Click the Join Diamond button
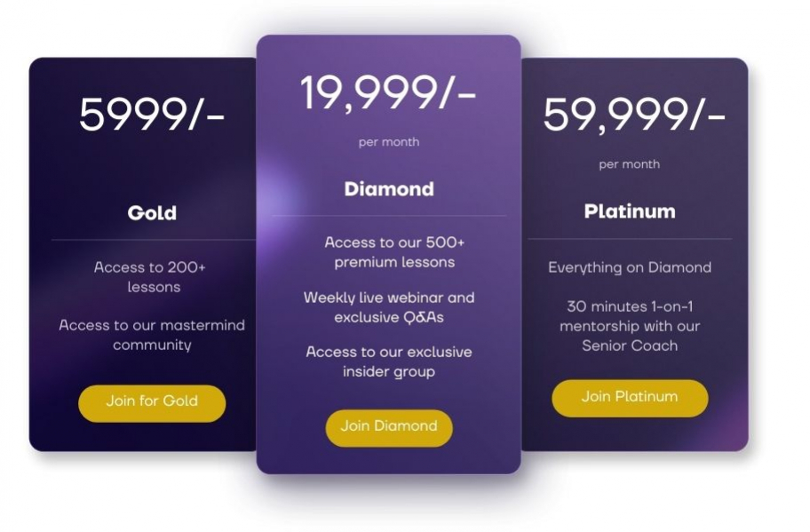This screenshot has width=810, height=532. click(x=389, y=428)
